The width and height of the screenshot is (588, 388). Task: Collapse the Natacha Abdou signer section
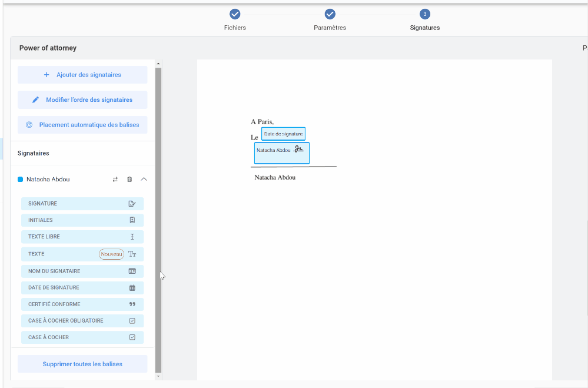(x=144, y=180)
